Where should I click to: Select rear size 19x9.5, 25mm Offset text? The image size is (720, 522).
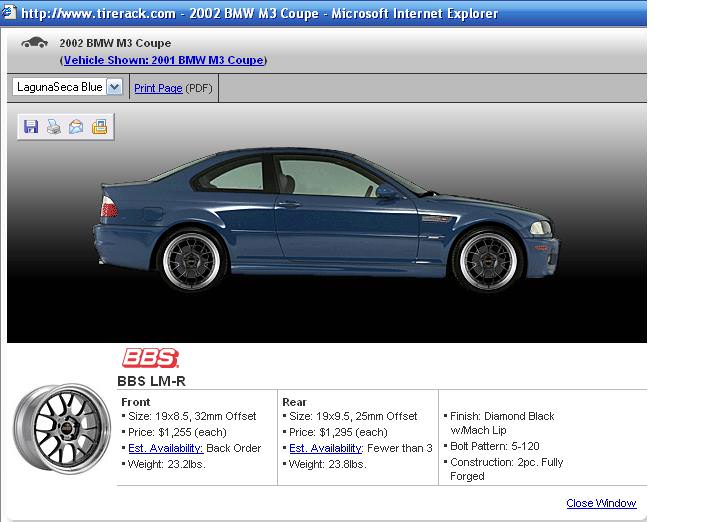(x=353, y=416)
